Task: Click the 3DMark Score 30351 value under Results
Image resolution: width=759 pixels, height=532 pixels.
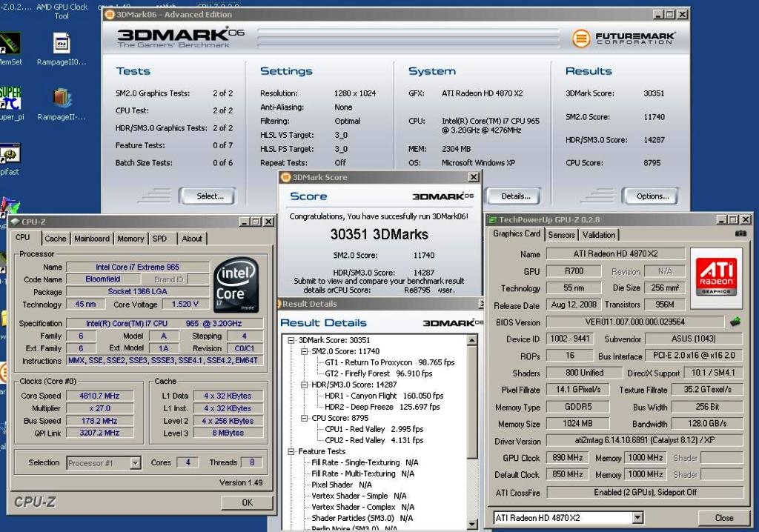Action: (654, 93)
